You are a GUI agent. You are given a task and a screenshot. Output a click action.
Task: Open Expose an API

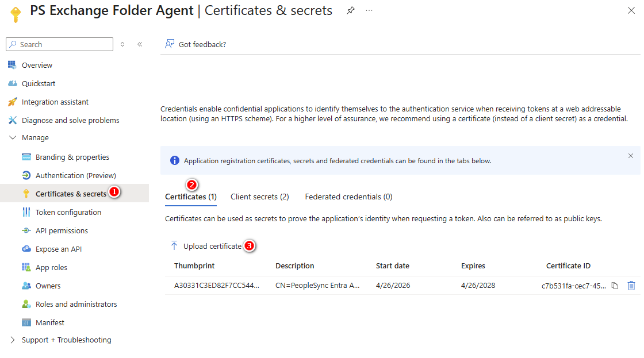[59, 249]
